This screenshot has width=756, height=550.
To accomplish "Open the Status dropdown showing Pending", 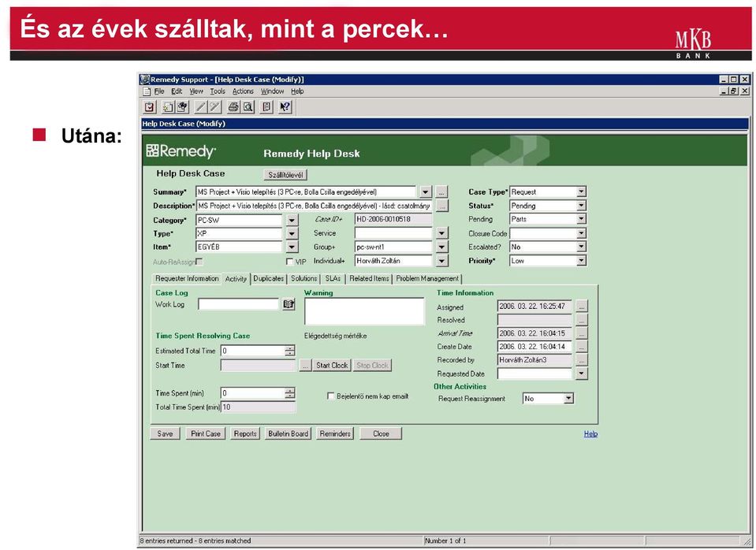I will click(582, 206).
